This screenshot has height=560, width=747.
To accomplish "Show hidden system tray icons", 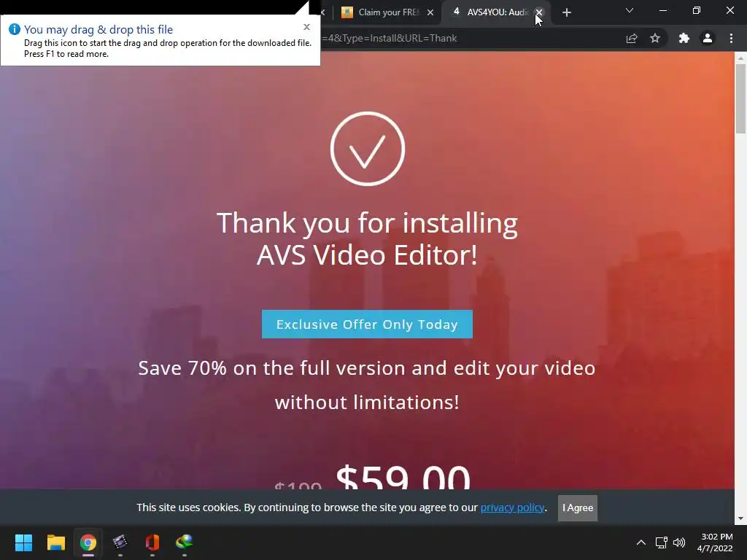I will point(641,542).
